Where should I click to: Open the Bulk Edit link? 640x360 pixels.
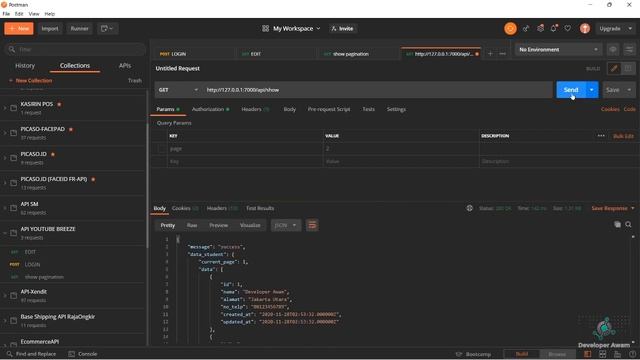623,136
